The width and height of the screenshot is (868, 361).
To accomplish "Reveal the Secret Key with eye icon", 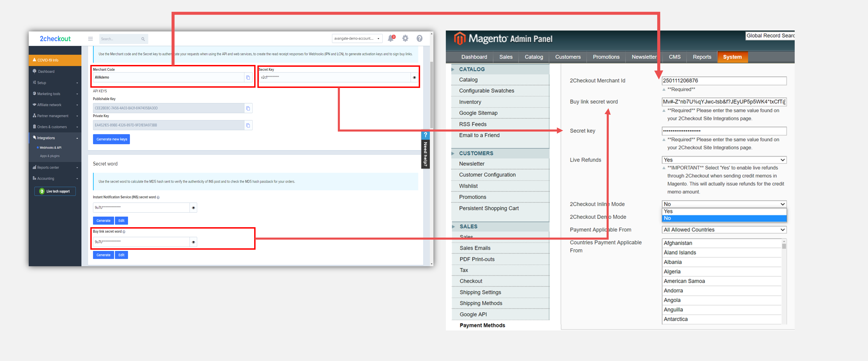I will (414, 77).
